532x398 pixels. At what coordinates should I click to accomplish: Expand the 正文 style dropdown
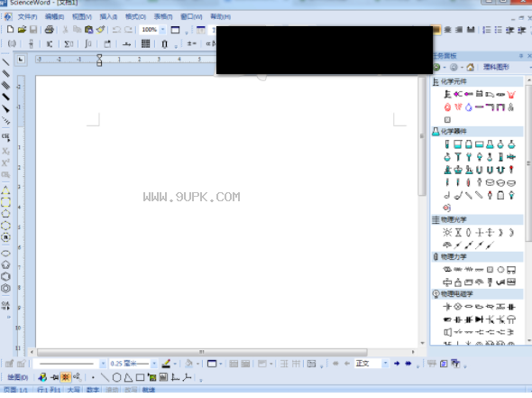click(x=385, y=364)
